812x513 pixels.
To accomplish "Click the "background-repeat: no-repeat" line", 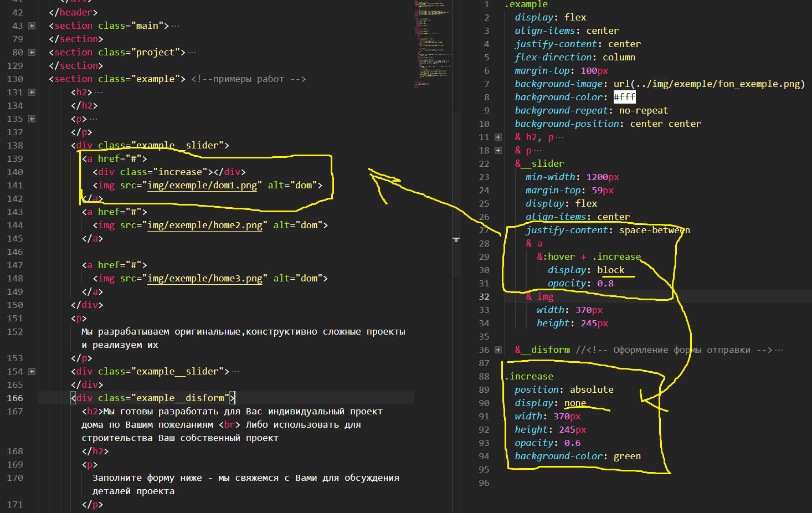I will click(592, 111).
